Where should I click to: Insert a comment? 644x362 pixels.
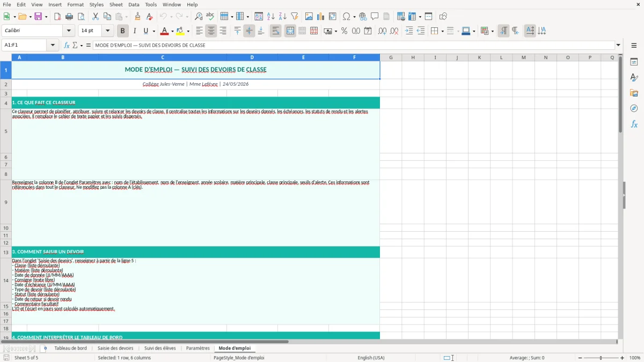(375, 17)
